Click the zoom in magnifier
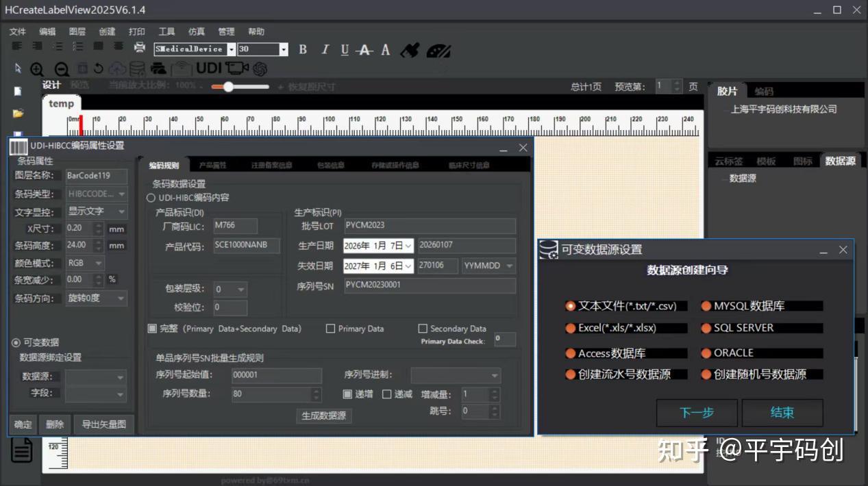Viewport: 868px width, 486px height. point(37,69)
